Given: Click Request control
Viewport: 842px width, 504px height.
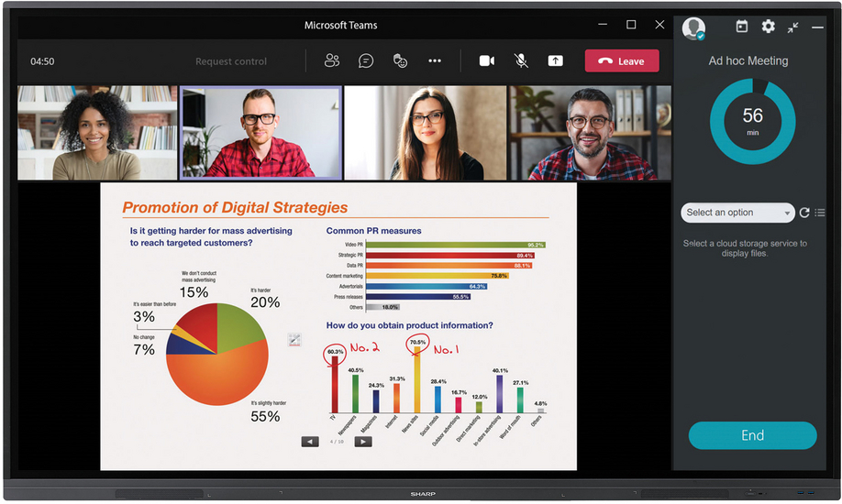Looking at the screenshot, I should point(231,61).
